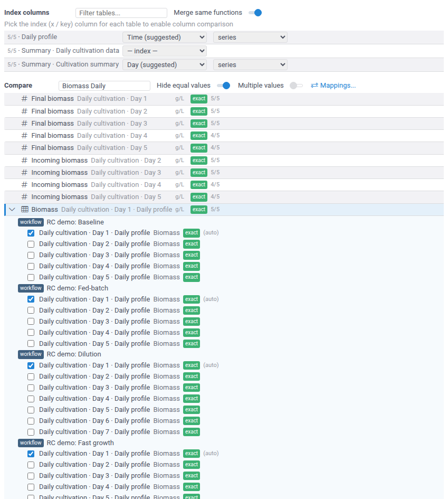Select the Incoming biomass Day 4 row
448x499 pixels.
(224, 185)
